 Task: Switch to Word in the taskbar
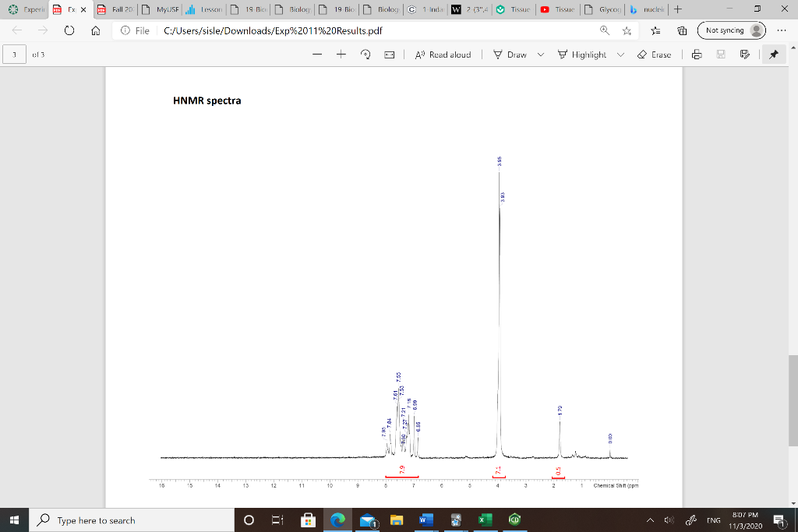point(425,520)
